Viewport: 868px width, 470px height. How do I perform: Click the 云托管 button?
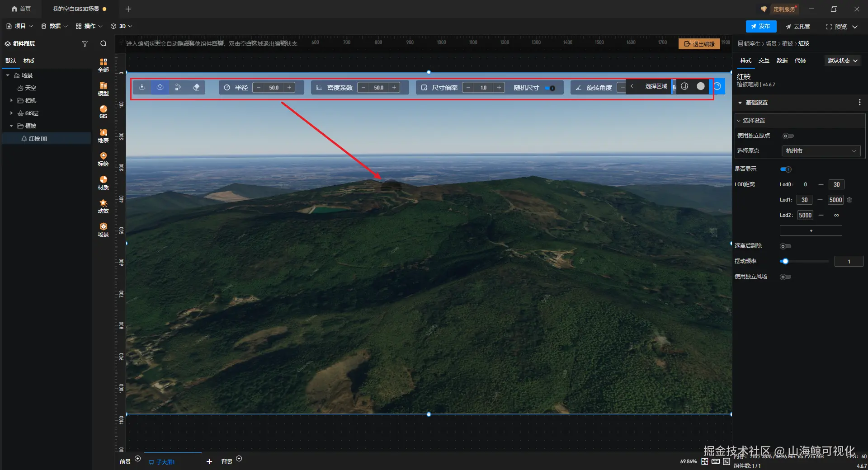pyautogui.click(x=798, y=27)
